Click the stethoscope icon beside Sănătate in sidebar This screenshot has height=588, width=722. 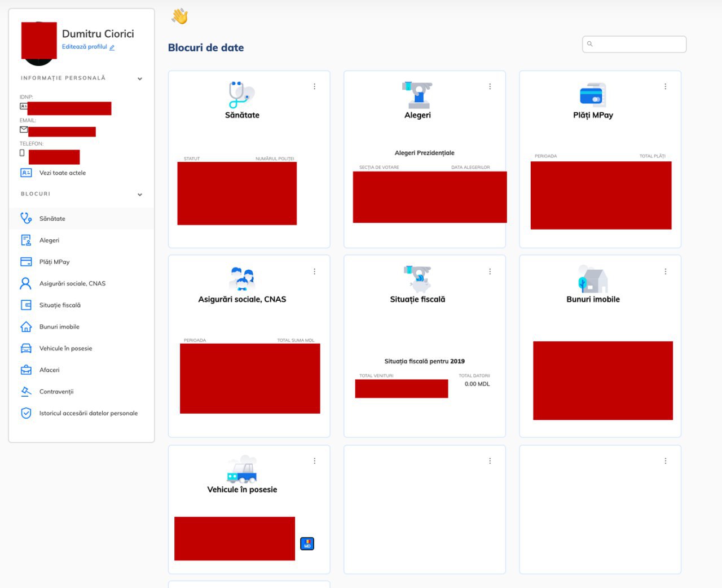click(x=26, y=218)
